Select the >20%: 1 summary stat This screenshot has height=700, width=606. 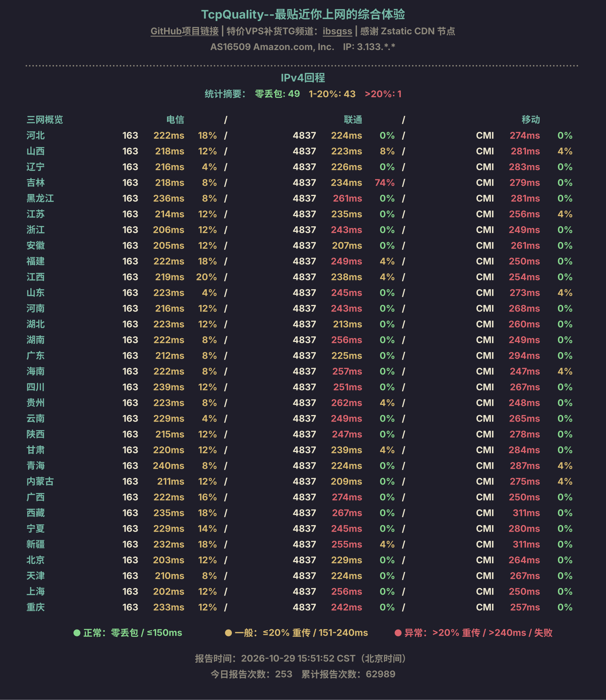[383, 94]
